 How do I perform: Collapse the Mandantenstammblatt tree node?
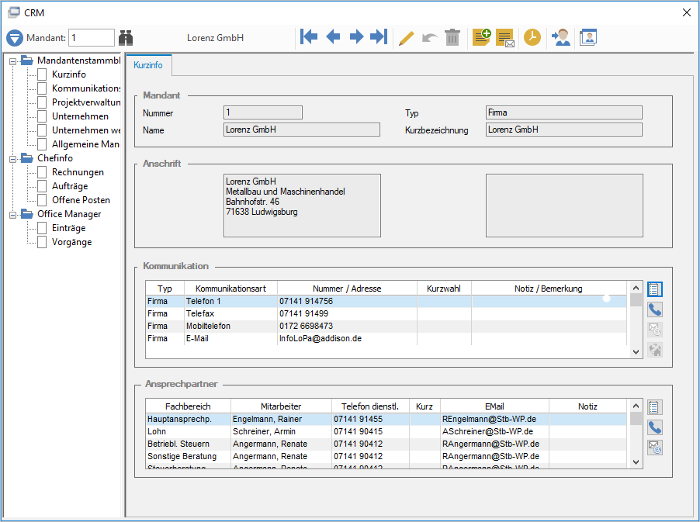click(x=13, y=61)
